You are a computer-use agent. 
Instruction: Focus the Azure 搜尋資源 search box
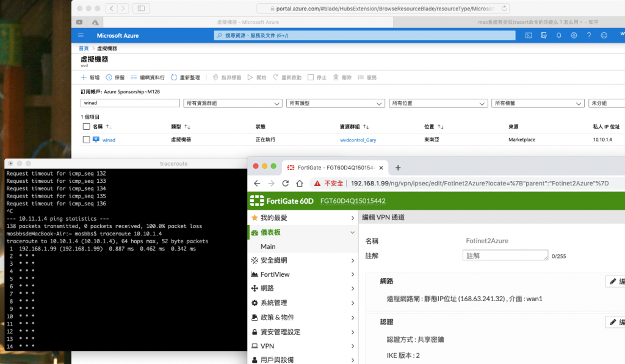point(365,35)
